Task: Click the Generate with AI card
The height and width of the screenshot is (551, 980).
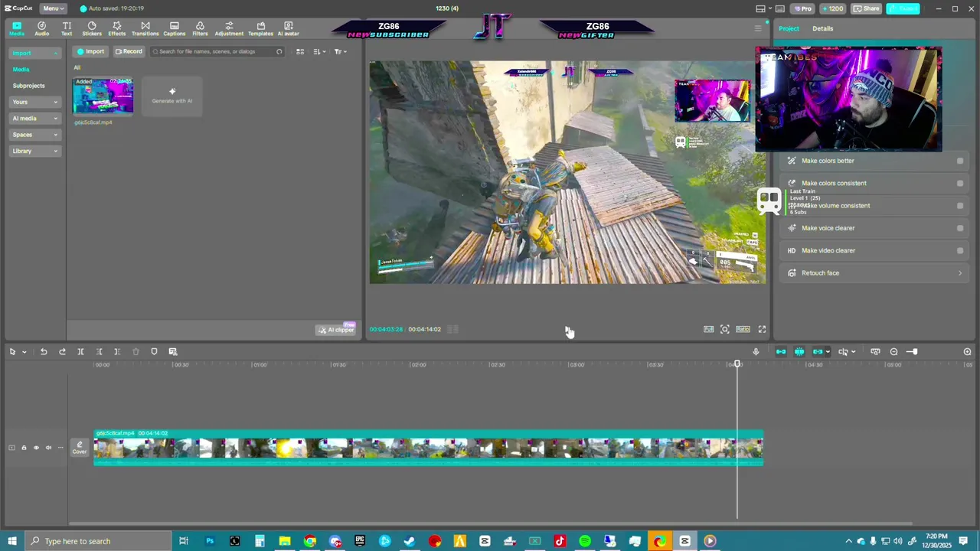Action: [x=172, y=96]
